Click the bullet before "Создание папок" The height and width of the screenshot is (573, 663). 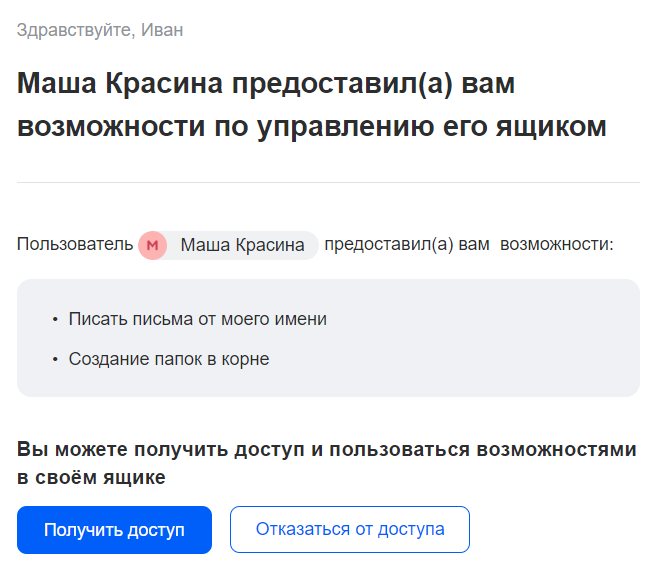55,359
